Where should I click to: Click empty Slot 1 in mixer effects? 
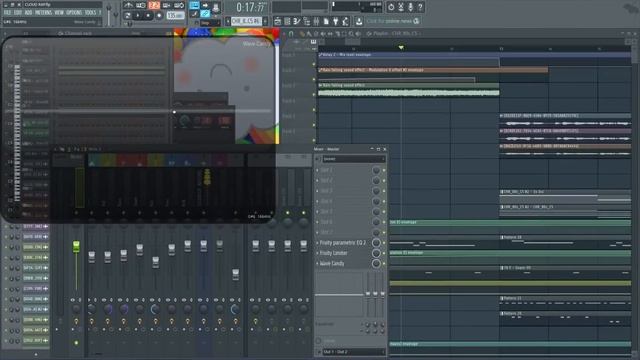click(344, 170)
